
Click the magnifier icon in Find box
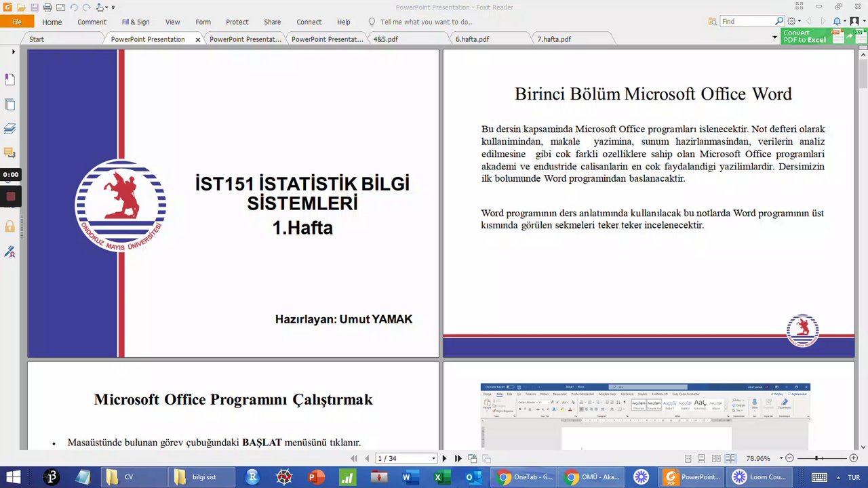click(779, 21)
